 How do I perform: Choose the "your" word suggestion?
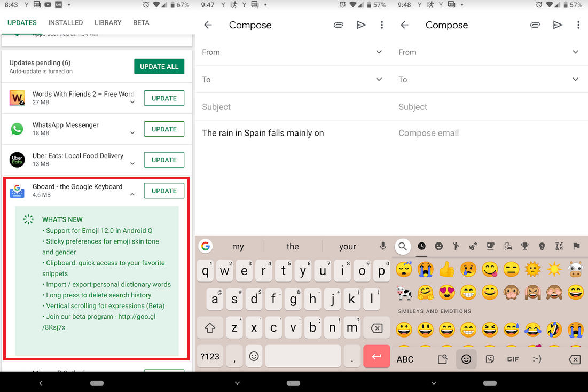348,246
